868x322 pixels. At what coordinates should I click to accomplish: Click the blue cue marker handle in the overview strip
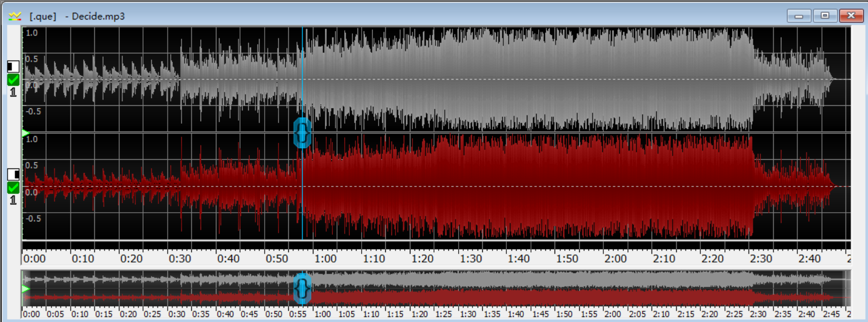[x=302, y=289]
